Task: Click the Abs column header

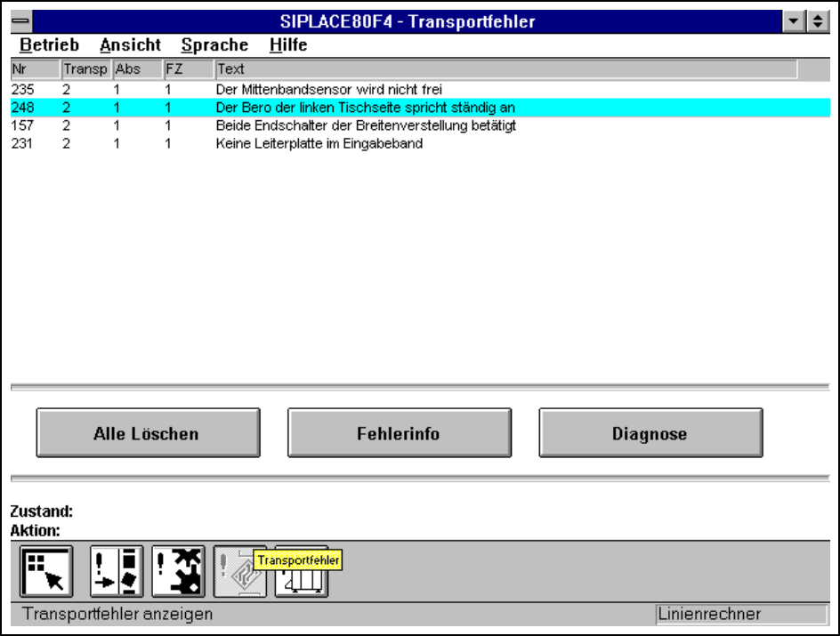Action: [138, 69]
